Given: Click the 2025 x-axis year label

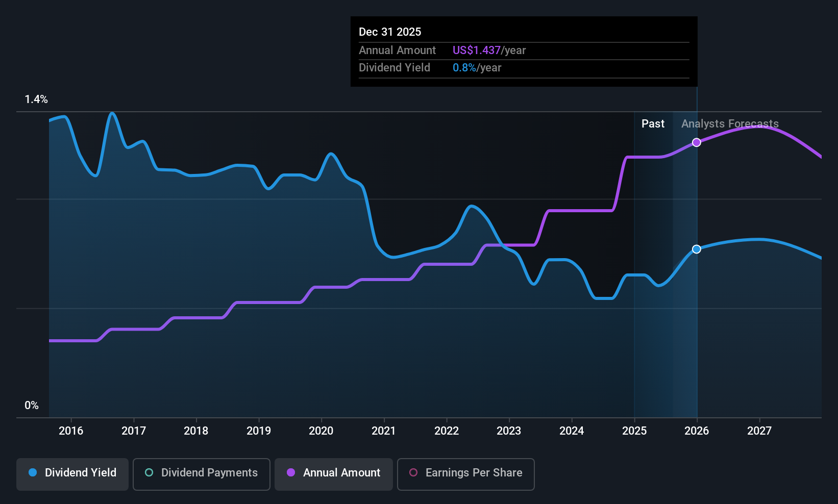Looking at the screenshot, I should 634,431.
